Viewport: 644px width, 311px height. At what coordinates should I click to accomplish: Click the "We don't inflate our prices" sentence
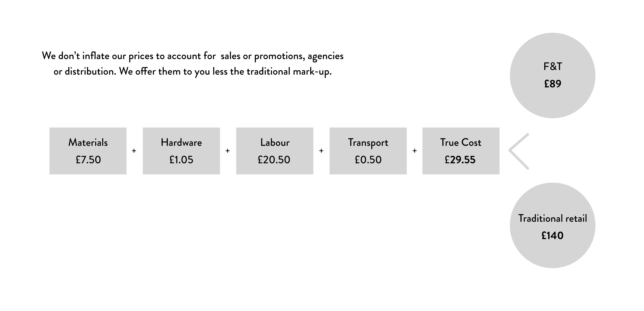(192, 64)
